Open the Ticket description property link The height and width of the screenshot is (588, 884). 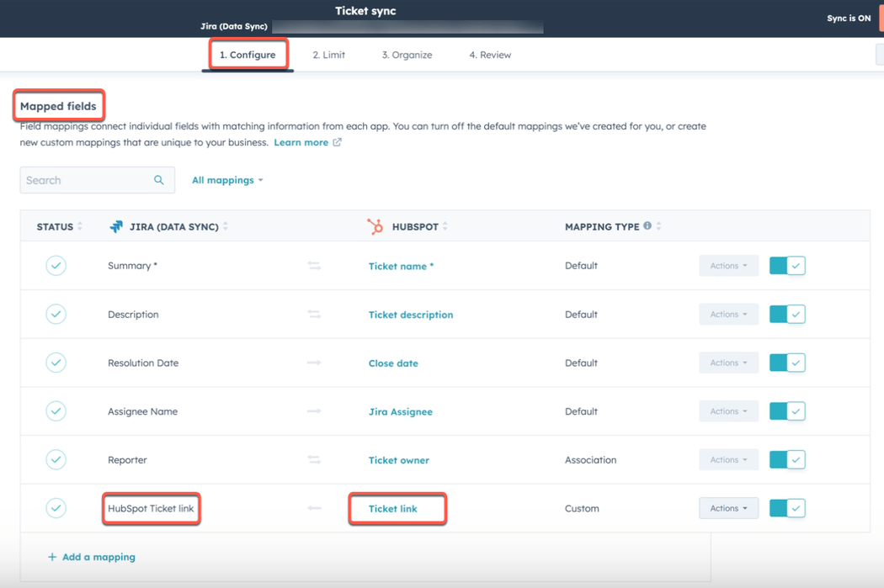point(411,314)
